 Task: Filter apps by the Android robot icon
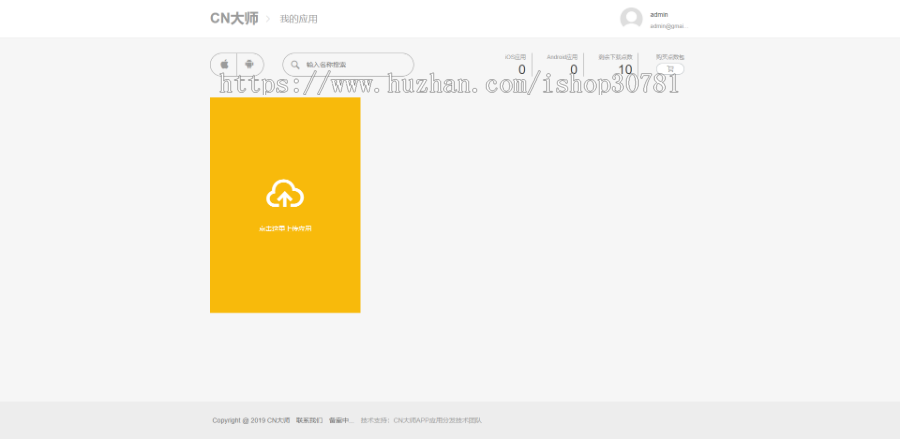(250, 64)
